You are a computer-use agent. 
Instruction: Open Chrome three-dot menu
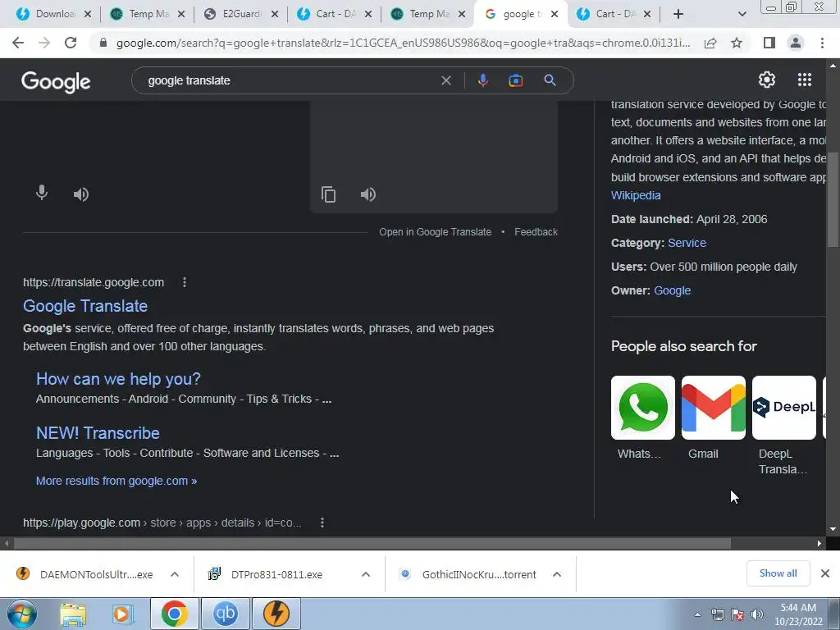pos(822,43)
